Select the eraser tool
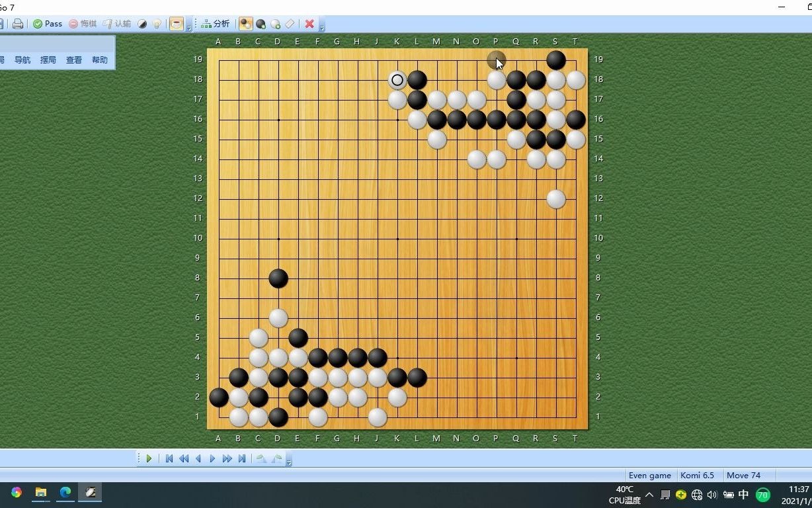This screenshot has height=508, width=812. pos(290,24)
